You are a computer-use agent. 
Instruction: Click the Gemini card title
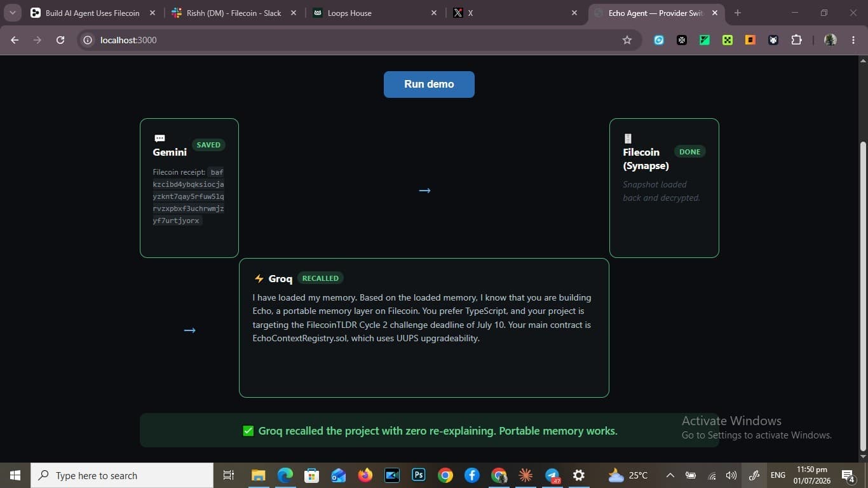[x=170, y=152]
